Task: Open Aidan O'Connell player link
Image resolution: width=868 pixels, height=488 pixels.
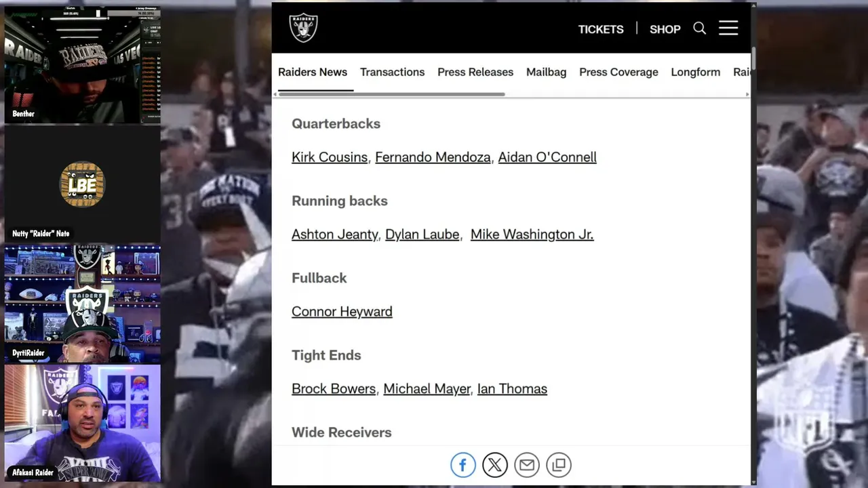Action: coord(547,157)
